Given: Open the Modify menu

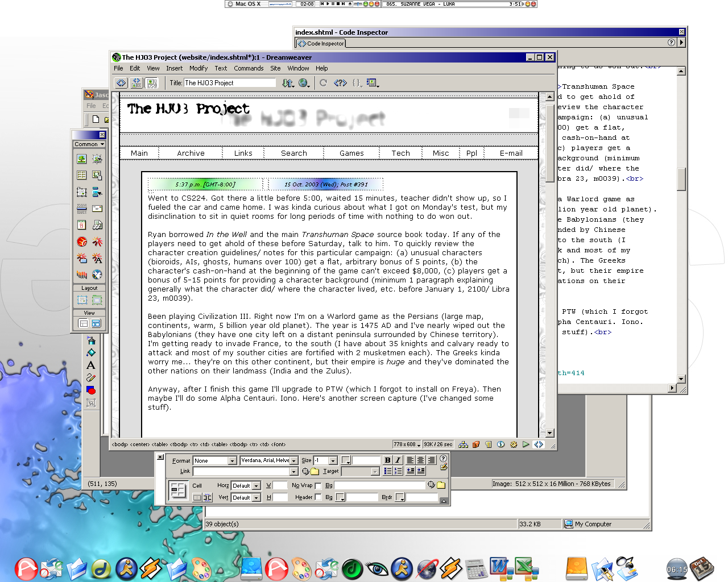Looking at the screenshot, I should (x=198, y=68).
